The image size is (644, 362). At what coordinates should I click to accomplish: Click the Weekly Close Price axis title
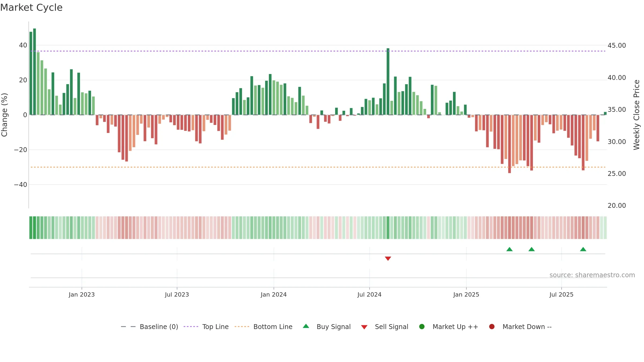pos(636,115)
